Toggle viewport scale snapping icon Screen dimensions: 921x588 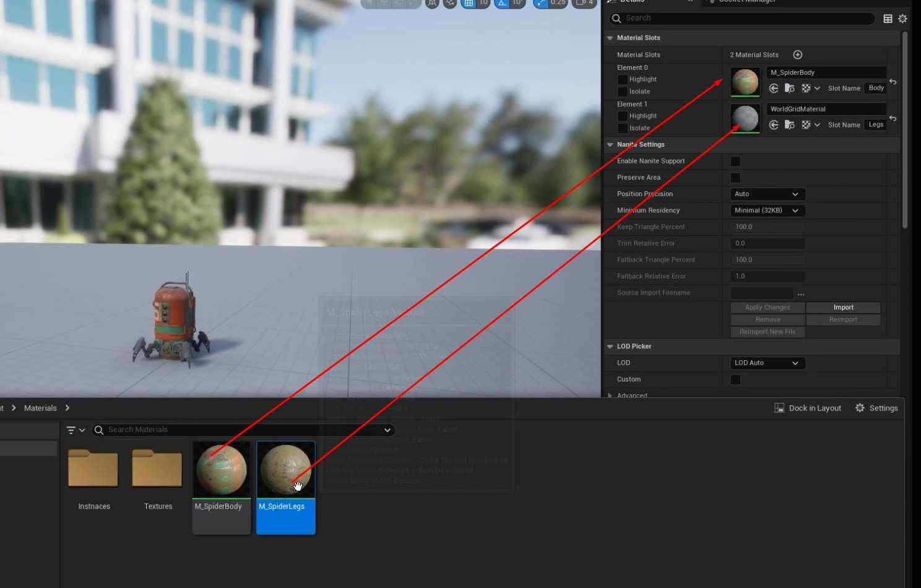542,3
